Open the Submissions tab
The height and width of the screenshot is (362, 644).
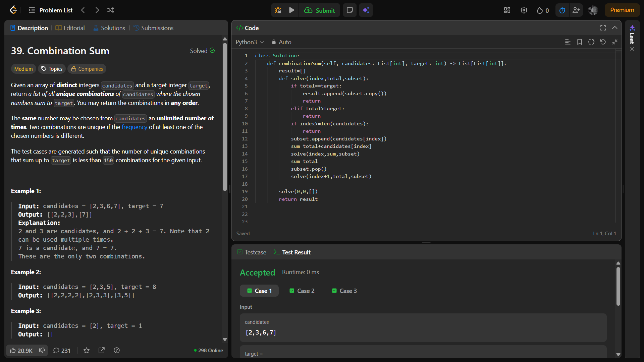tap(153, 28)
